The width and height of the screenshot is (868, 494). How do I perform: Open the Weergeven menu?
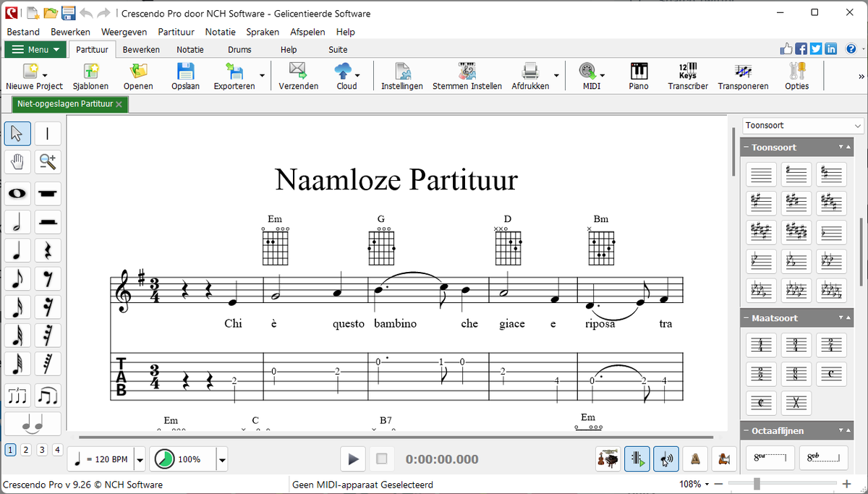[x=124, y=32]
